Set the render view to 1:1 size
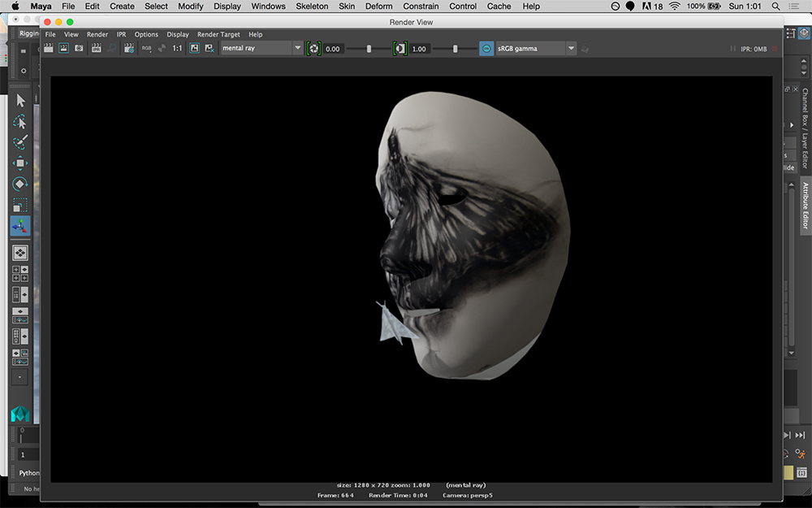812x508 pixels. [177, 49]
